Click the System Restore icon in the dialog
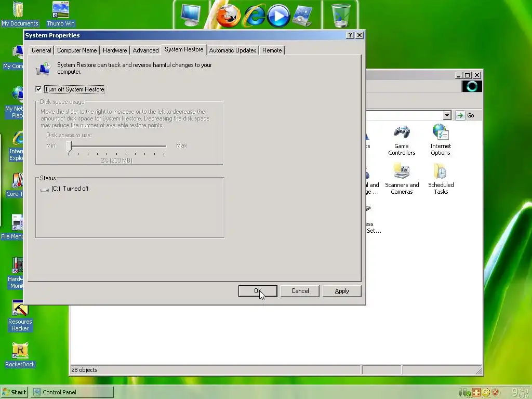The image size is (532, 399). (44, 69)
